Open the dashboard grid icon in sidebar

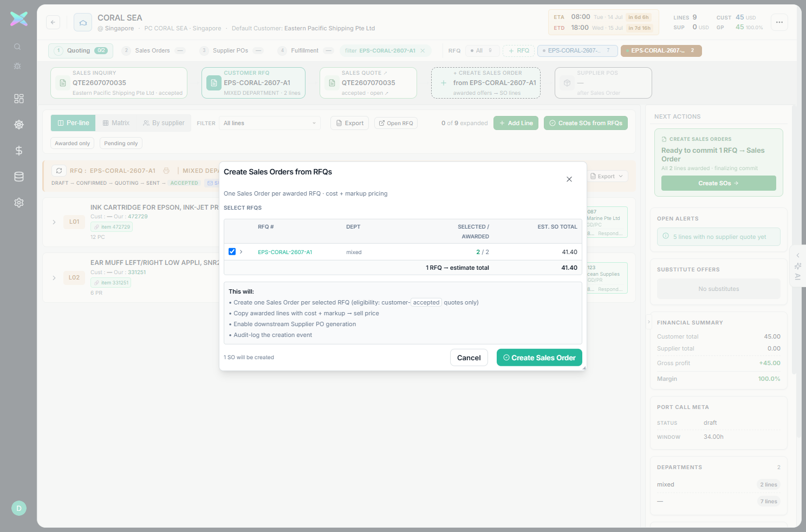coord(19,99)
